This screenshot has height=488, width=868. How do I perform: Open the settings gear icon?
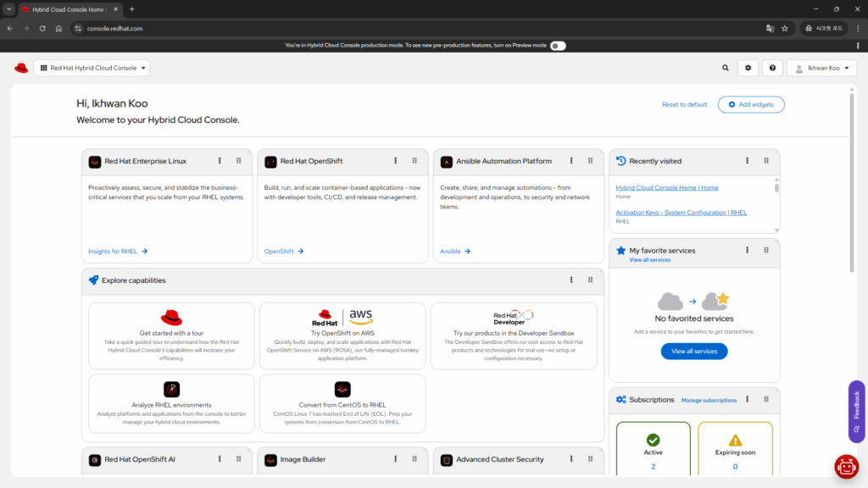point(748,68)
